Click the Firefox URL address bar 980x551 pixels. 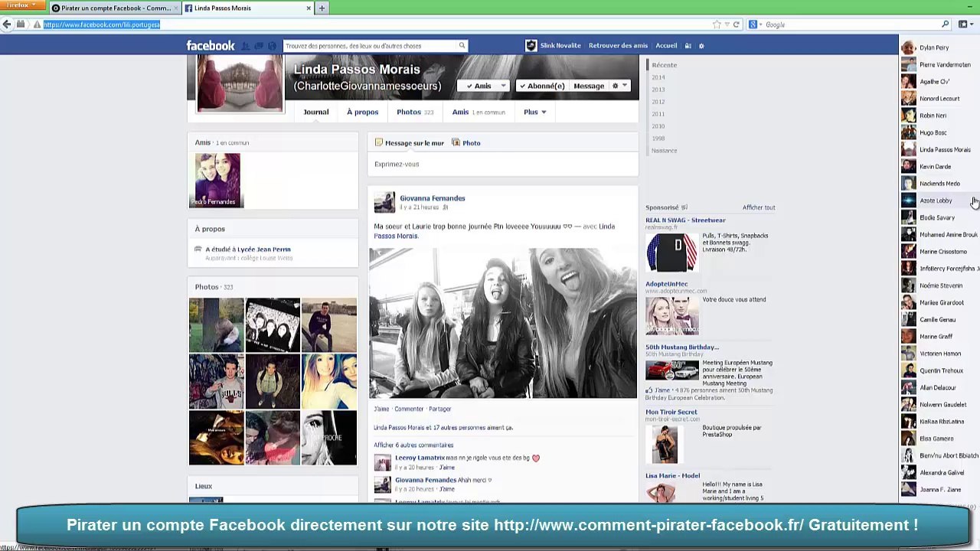375,24
